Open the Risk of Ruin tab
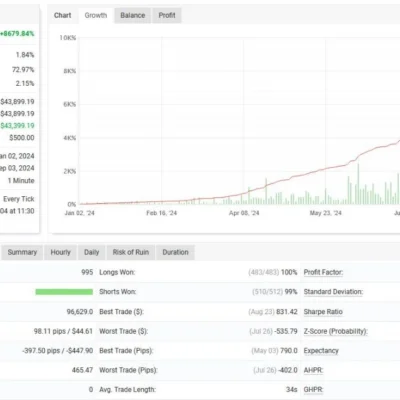Image resolution: width=400 pixels, height=400 pixels. tap(131, 252)
